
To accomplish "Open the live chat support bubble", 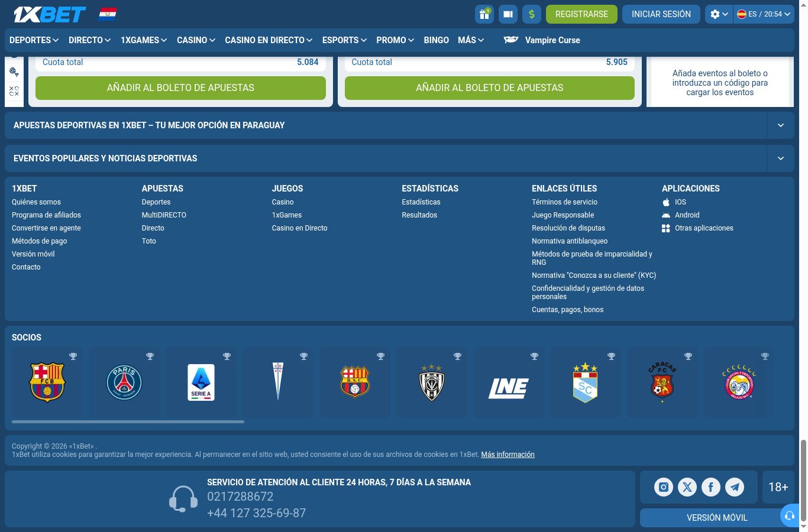I will click(x=790, y=515).
